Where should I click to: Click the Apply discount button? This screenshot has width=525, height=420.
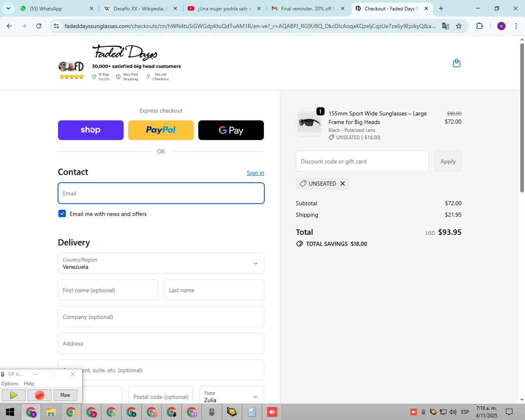(x=448, y=161)
